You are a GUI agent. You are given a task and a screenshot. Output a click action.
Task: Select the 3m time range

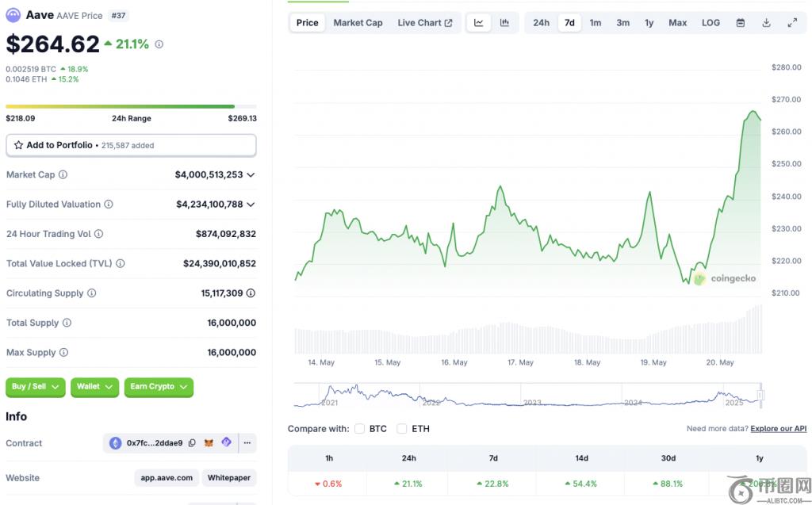click(623, 23)
